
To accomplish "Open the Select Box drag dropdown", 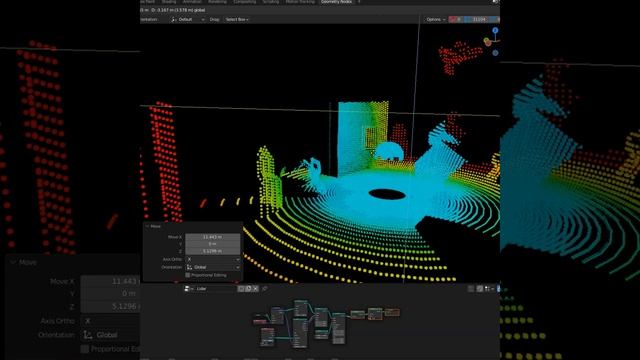I will click(x=237, y=20).
